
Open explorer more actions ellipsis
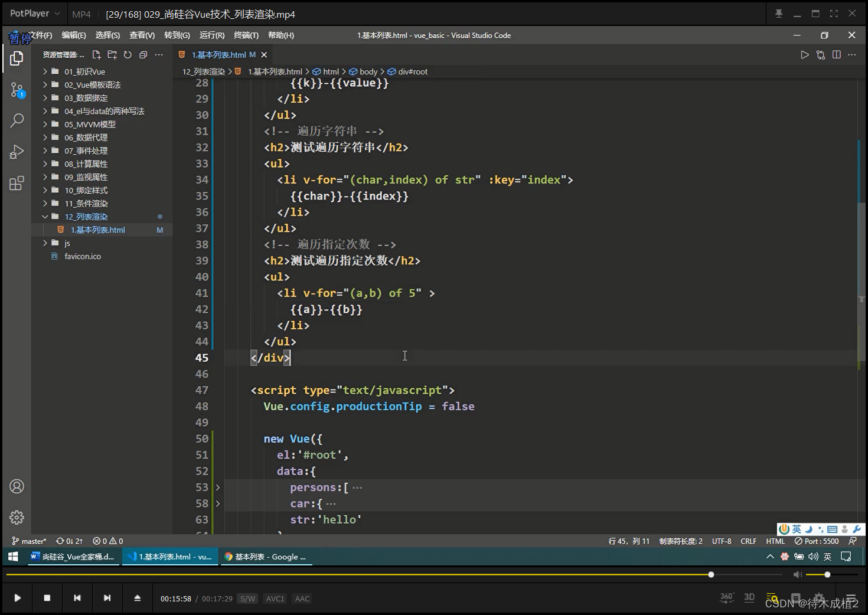click(159, 55)
